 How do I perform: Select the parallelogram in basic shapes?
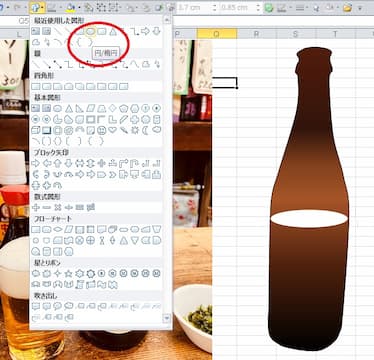pos(91,109)
